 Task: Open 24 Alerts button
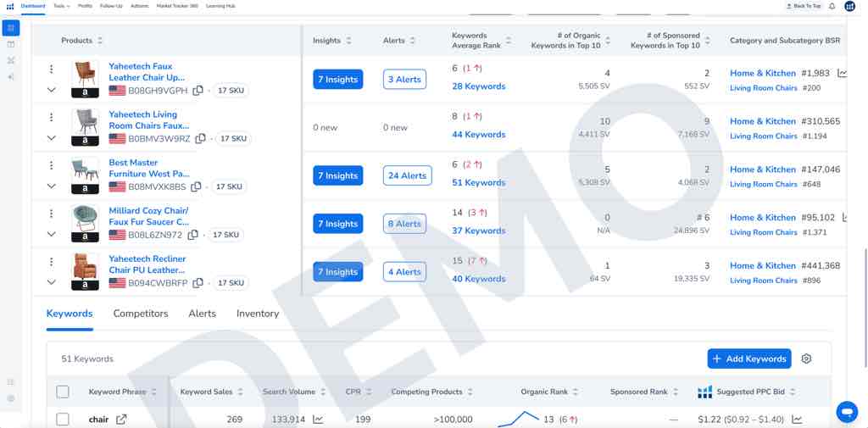pyautogui.click(x=408, y=175)
